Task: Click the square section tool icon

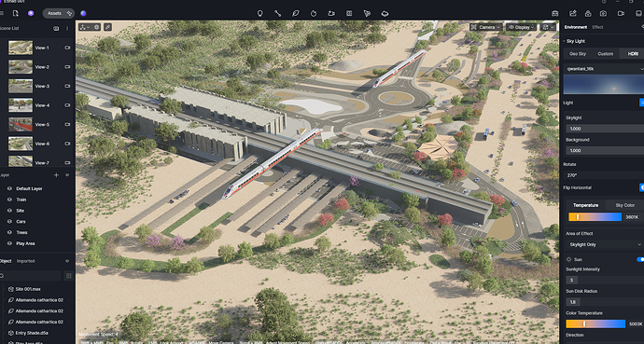Action: (349, 14)
